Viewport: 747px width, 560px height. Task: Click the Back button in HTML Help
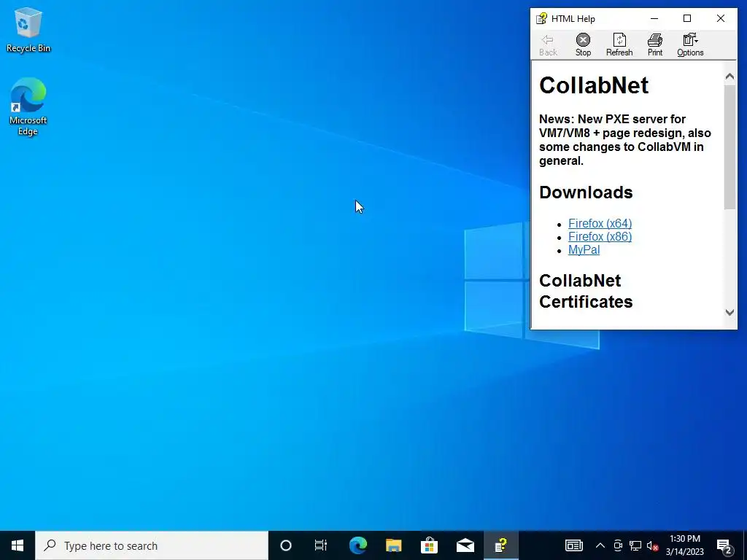pyautogui.click(x=548, y=45)
